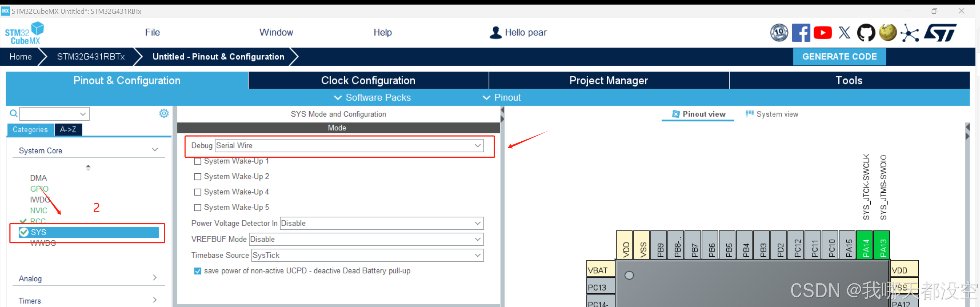This screenshot has width=980, height=307.
Task: Expand the Software Packs menu
Action: click(372, 98)
